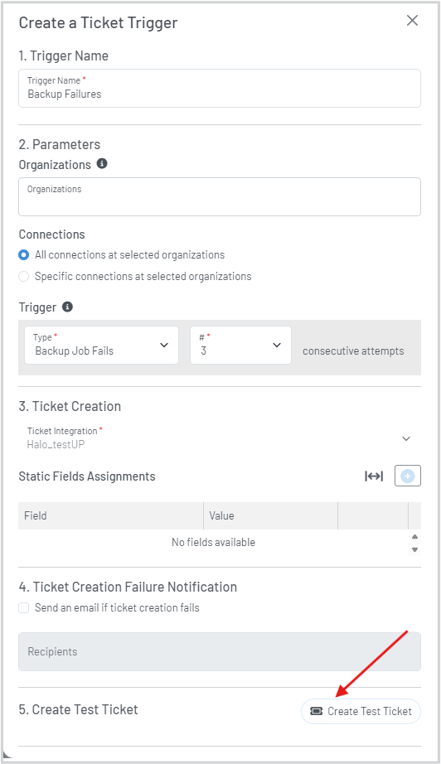
Task: Click the Trigger Name input field
Action: pyautogui.click(x=219, y=88)
